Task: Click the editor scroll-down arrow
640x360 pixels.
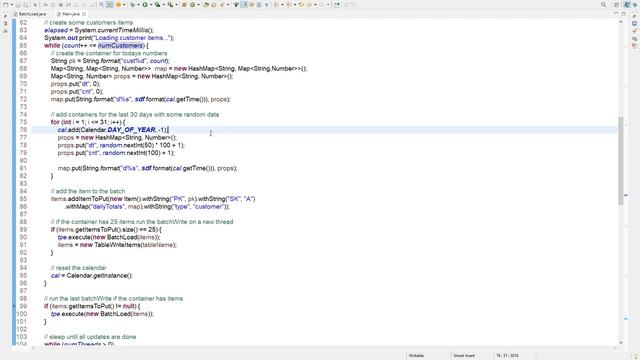Action: pos(621,343)
